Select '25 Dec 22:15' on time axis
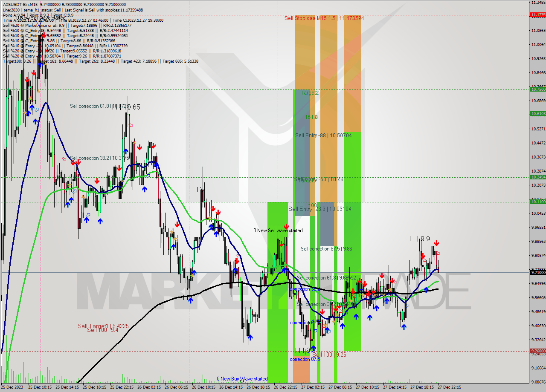Viewport: 546px width, 392px height. coord(122,388)
